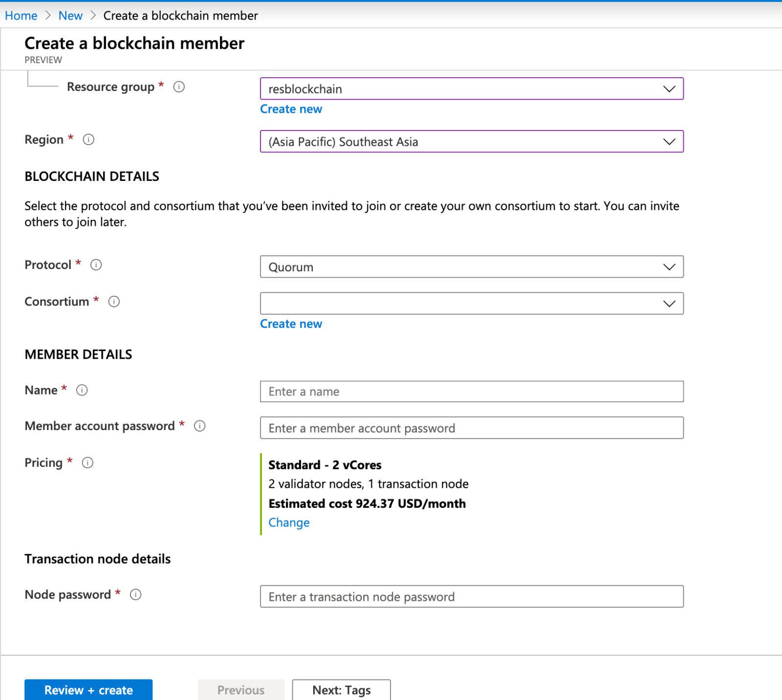Navigate to Home via the breadcrumb
This screenshot has width=782, height=700.
click(x=21, y=15)
